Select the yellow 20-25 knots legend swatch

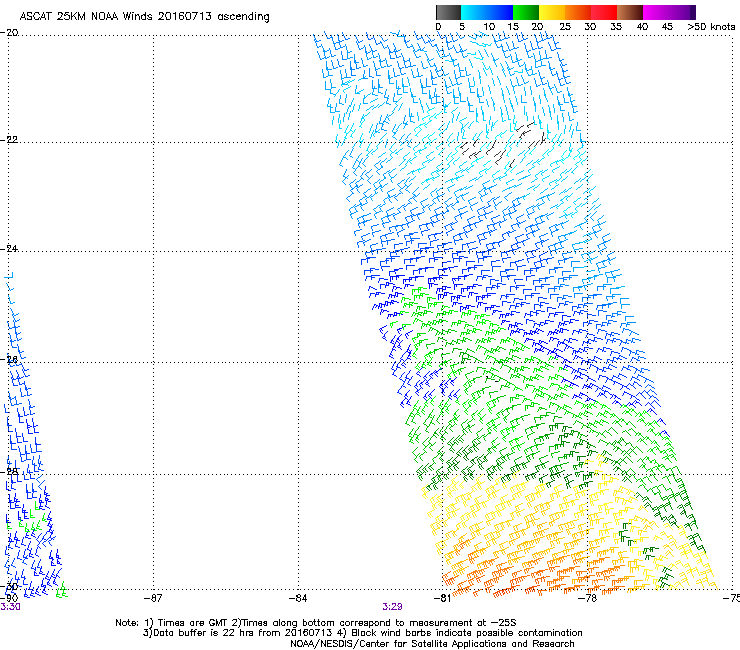[x=552, y=12]
